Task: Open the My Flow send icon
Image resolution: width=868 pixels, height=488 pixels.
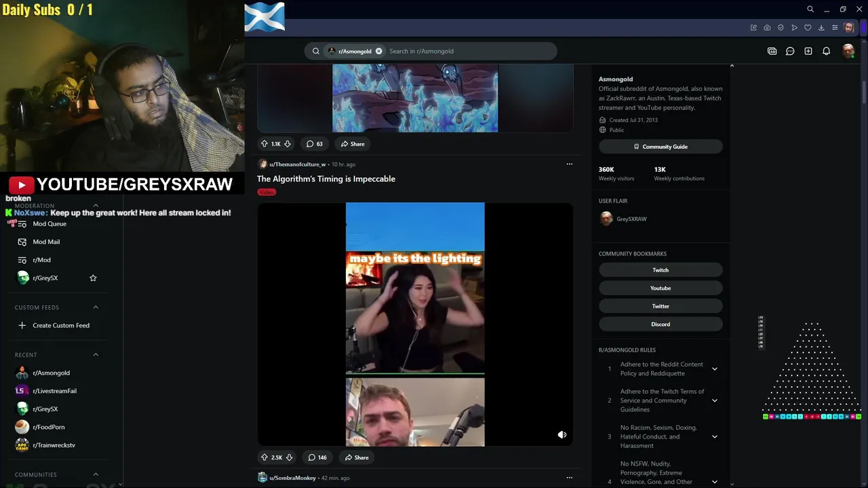Action: 794,28
